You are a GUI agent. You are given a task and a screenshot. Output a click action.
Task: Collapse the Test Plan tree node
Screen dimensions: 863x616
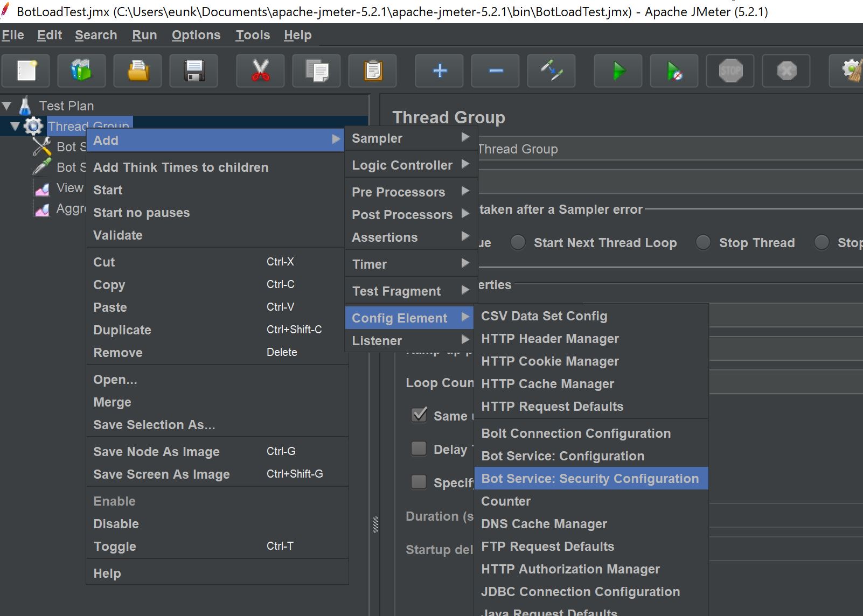point(7,106)
